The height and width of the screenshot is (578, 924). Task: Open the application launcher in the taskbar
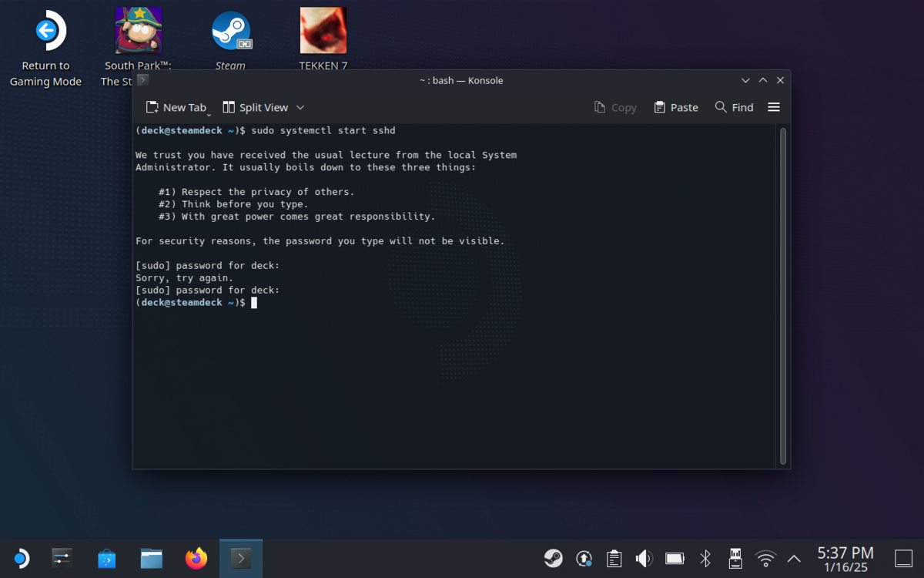(20, 558)
